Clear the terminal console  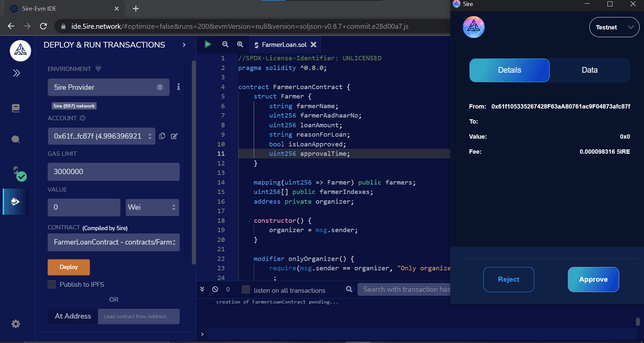215,289
